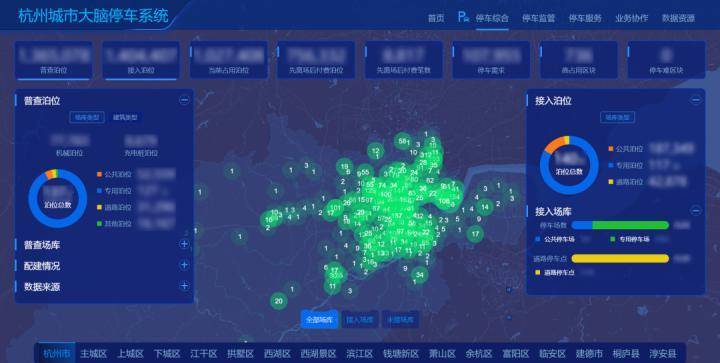Expand the 普查场库 section
Screen dimensions: 720x363
(184, 244)
